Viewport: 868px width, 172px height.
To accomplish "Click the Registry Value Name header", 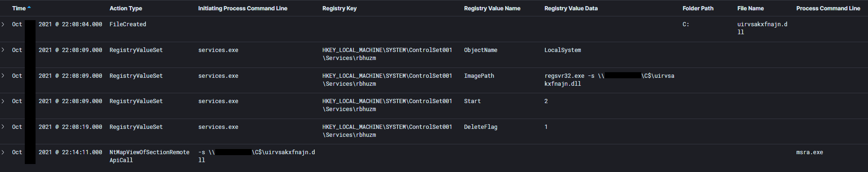I will (x=492, y=8).
